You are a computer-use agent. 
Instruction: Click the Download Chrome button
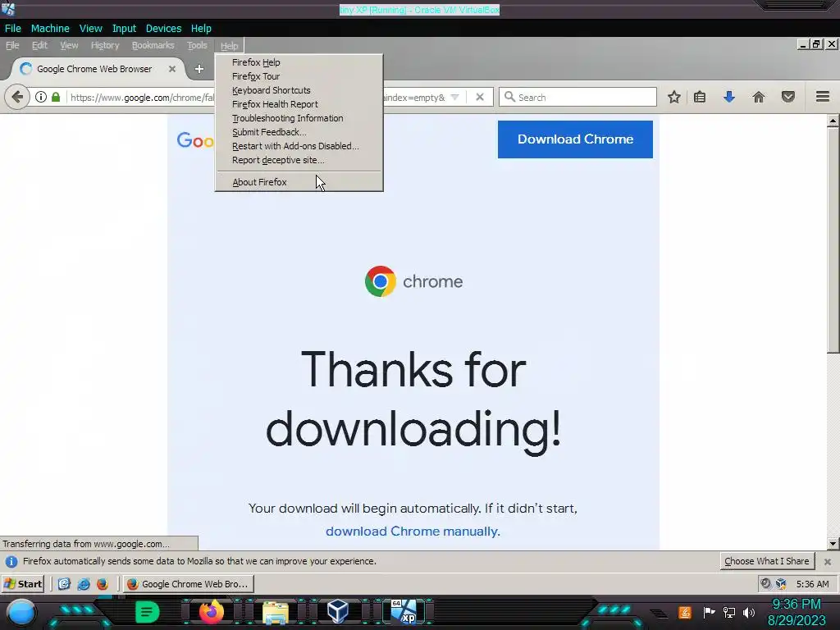coord(575,139)
